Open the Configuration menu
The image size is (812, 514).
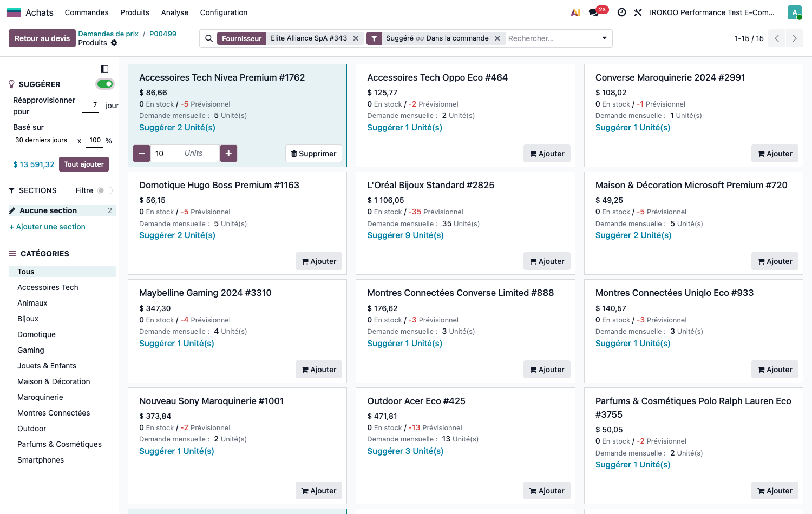point(224,12)
